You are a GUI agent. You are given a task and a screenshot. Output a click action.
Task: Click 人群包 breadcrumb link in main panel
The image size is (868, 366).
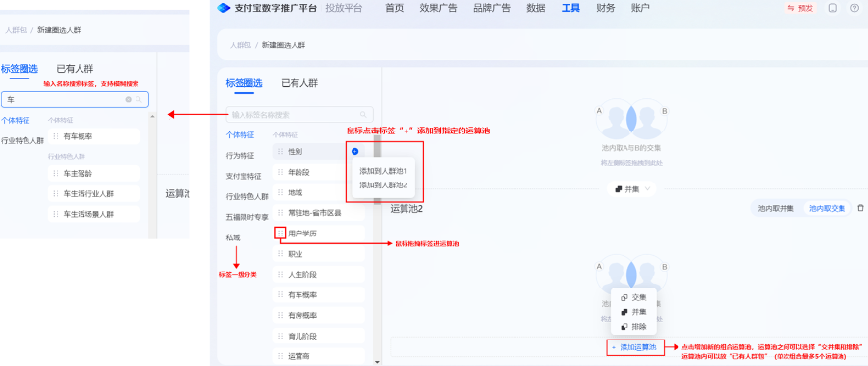[x=240, y=45]
